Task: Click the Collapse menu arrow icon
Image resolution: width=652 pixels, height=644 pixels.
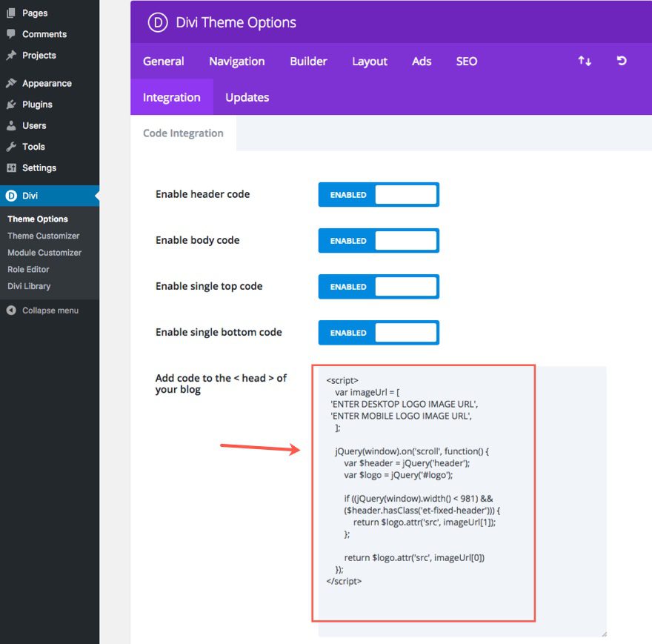Action: [11, 311]
